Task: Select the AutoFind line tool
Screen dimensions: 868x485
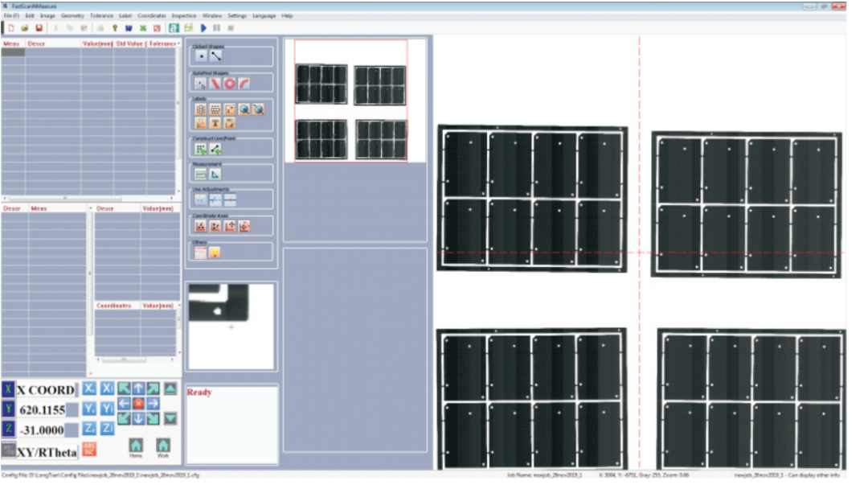Action: coord(215,84)
